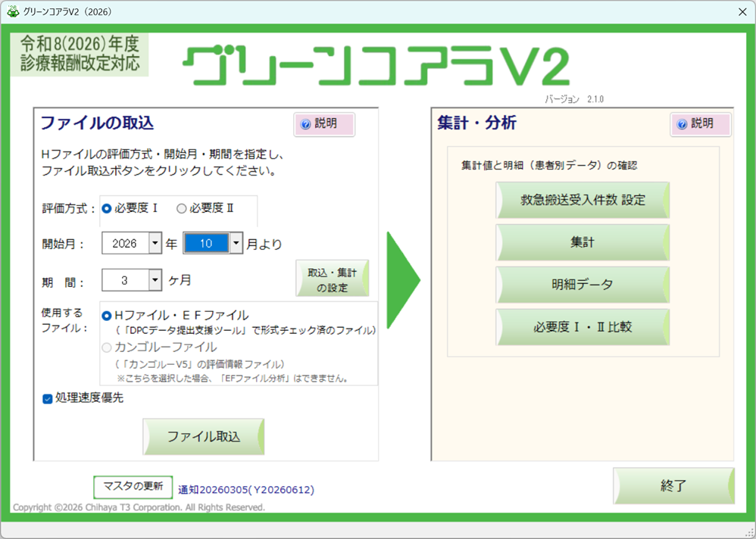Click the month field showing 10
This screenshot has height=539, width=756.
pyautogui.click(x=206, y=243)
